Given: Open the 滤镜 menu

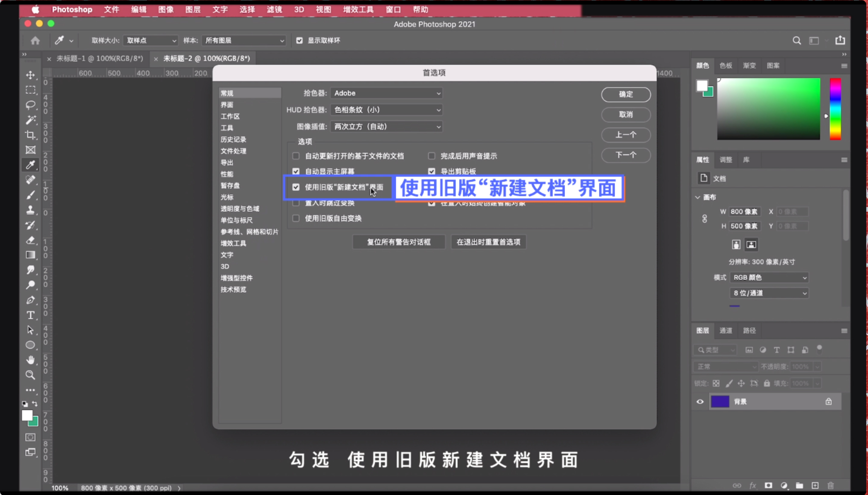Looking at the screenshot, I should [x=274, y=10].
